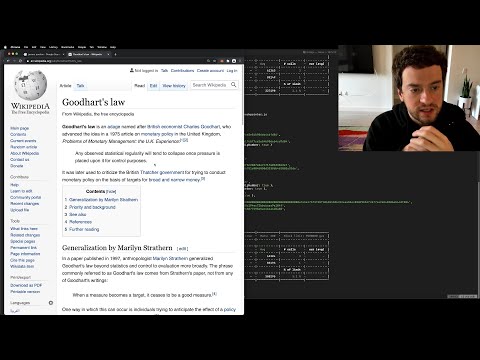Click Download as PDF link

(x=26, y=285)
